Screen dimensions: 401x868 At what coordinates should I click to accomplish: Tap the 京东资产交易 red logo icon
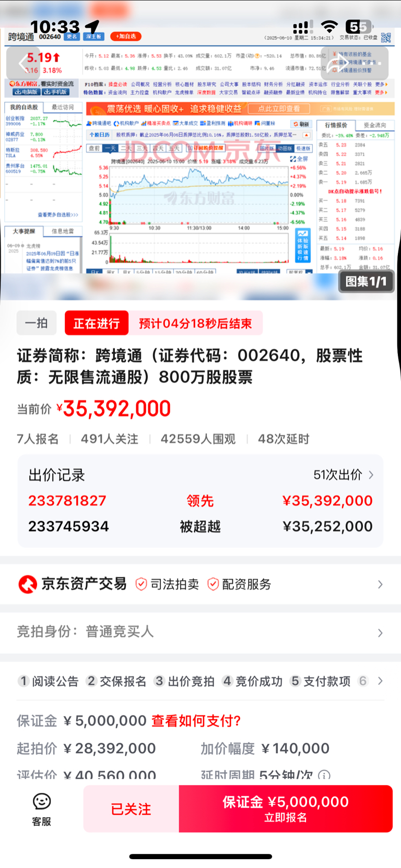[x=28, y=584]
